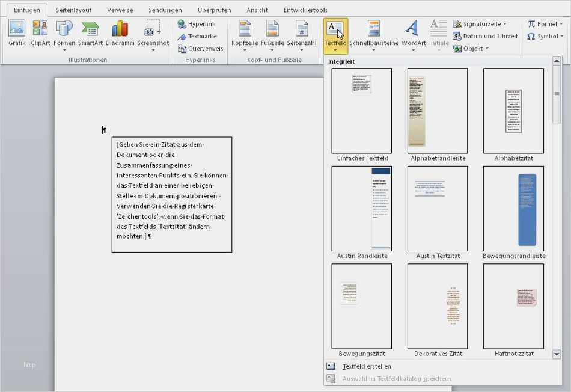
Task: Choose Textfeld erstellen from the menu
Action: click(x=367, y=366)
